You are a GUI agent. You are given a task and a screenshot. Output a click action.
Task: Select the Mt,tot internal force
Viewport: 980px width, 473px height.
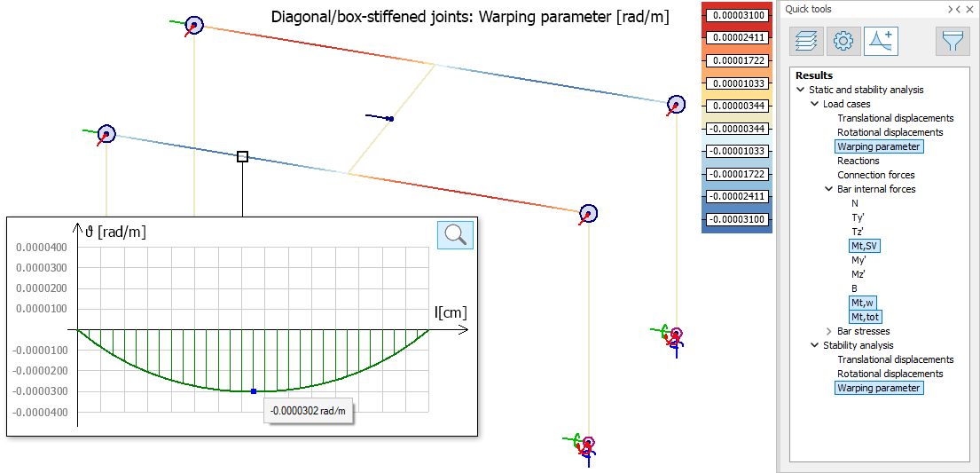point(865,317)
